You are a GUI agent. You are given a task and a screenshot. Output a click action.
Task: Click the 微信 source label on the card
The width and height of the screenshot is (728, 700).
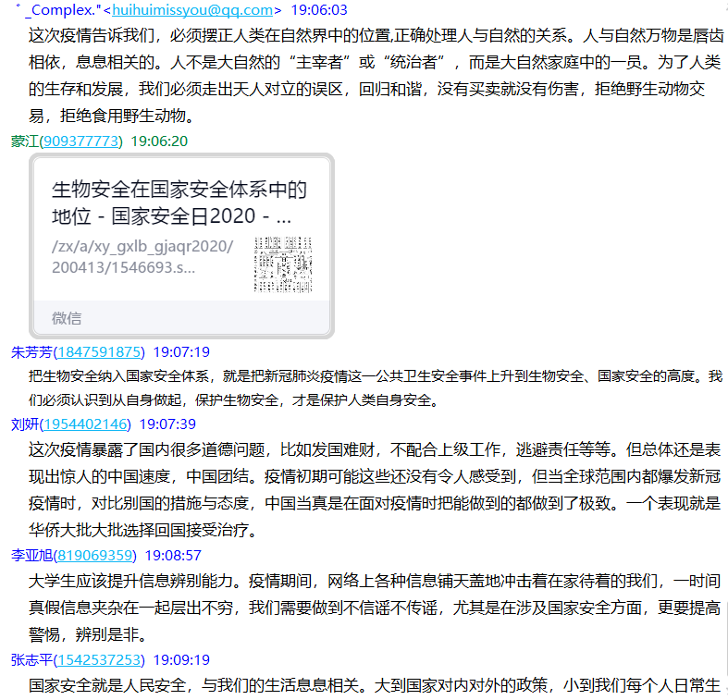tap(67, 318)
